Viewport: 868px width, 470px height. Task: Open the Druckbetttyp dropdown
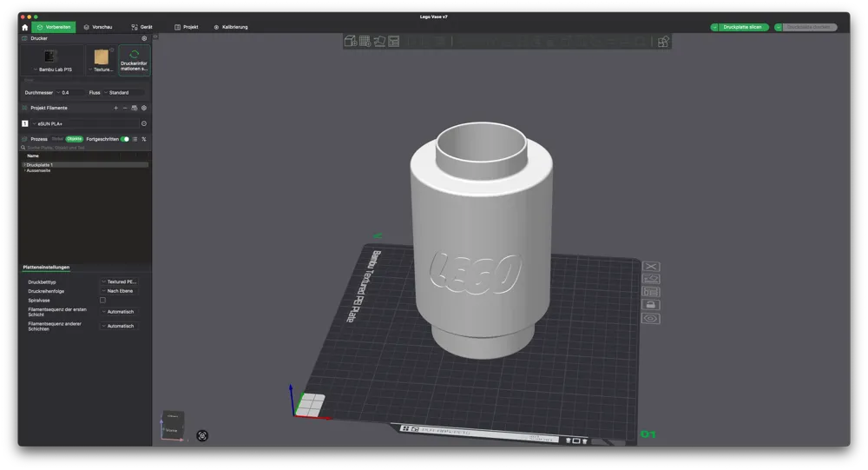[x=119, y=281]
